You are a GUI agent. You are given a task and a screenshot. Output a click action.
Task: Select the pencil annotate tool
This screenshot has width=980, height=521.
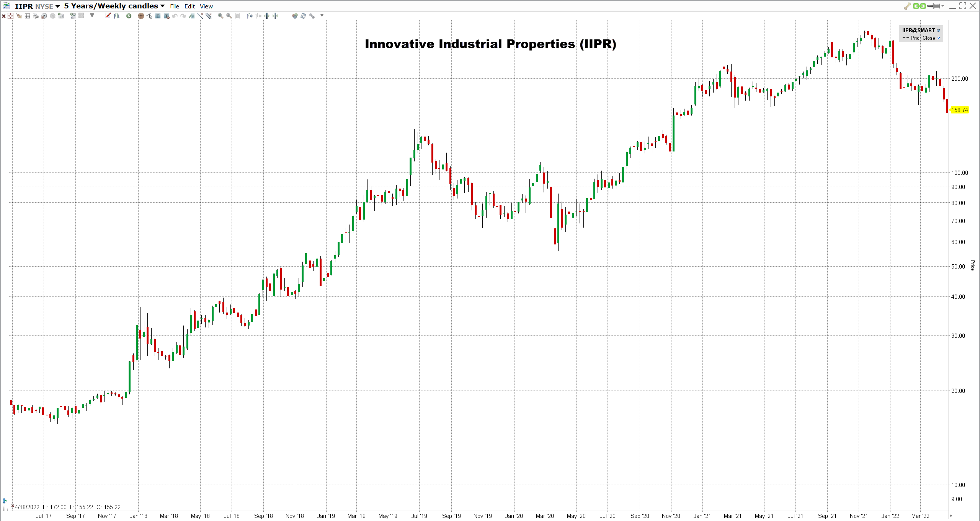[x=108, y=16]
